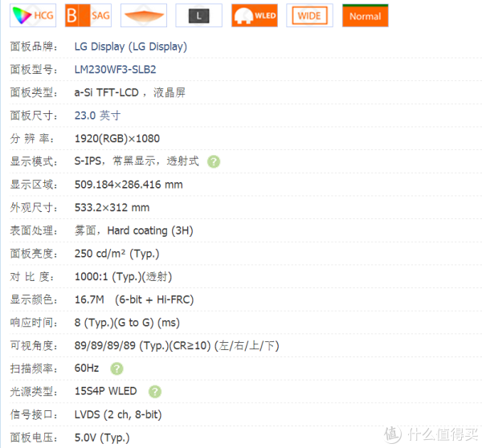Click help icon beside S-IPS display mode
The height and width of the screenshot is (448, 482).
pos(214,161)
